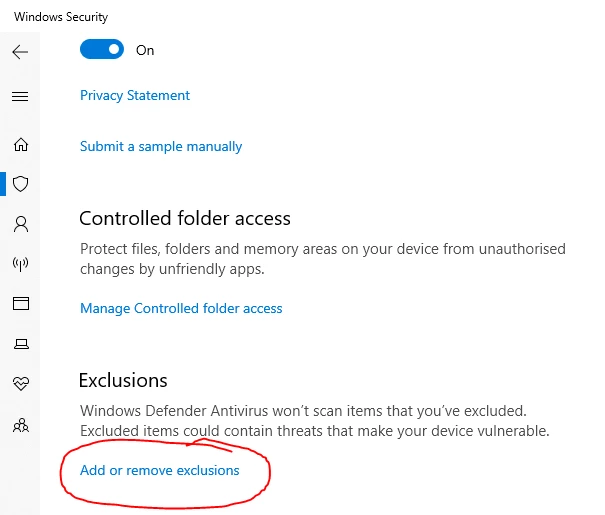Open Account protection person icon

(x=21, y=224)
